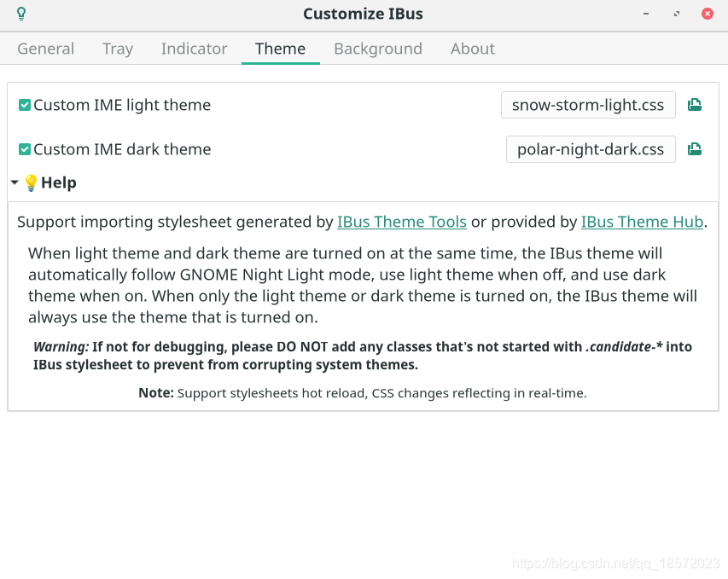The width and height of the screenshot is (728, 579).
Task: Switch to the General tab
Action: (x=45, y=49)
